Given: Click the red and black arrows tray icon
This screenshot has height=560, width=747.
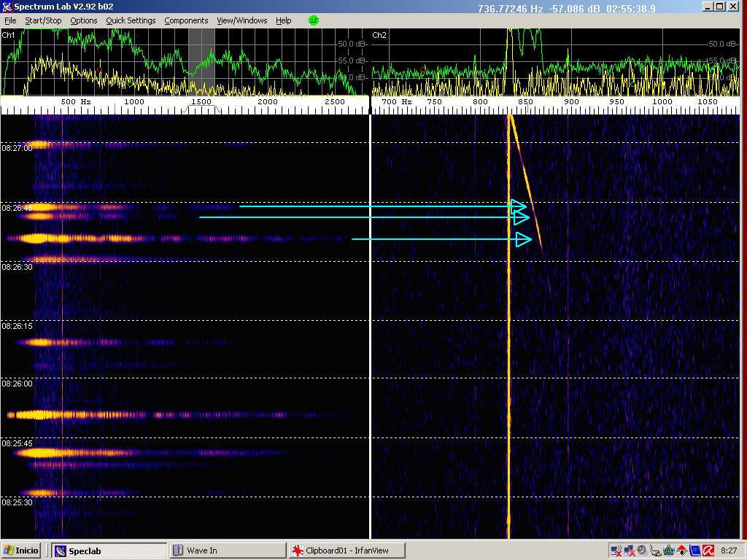Looking at the screenshot, I should [x=682, y=551].
